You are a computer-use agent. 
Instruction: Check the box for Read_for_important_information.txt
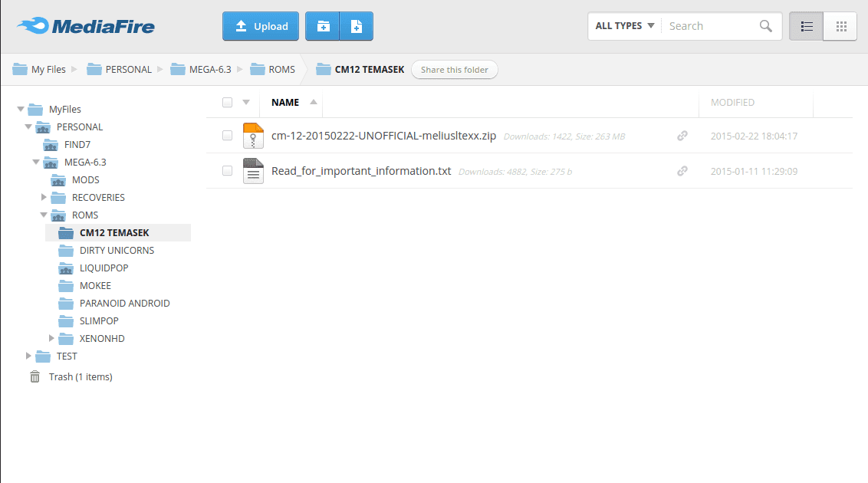[227, 171]
